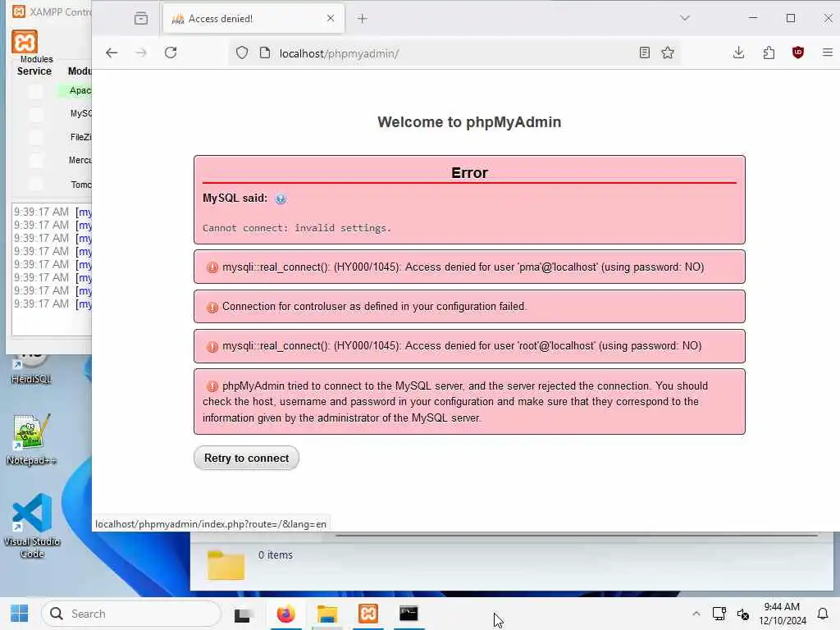
Task: Select Notepad++ desktop shortcut
Action: [x=31, y=440]
